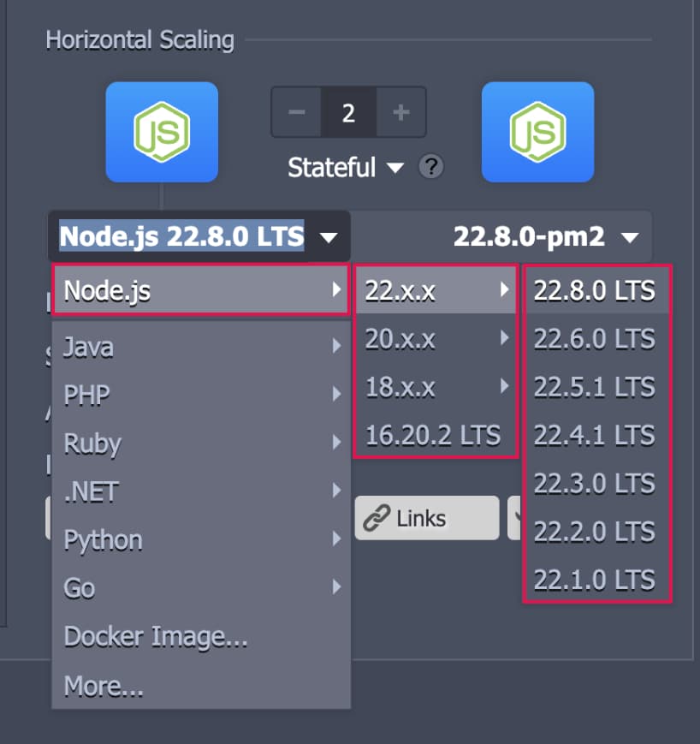Screen dimensions: 700x744
Task: Open the 22.8.0-pm2 tag dropdown
Action: pyautogui.click(x=546, y=236)
